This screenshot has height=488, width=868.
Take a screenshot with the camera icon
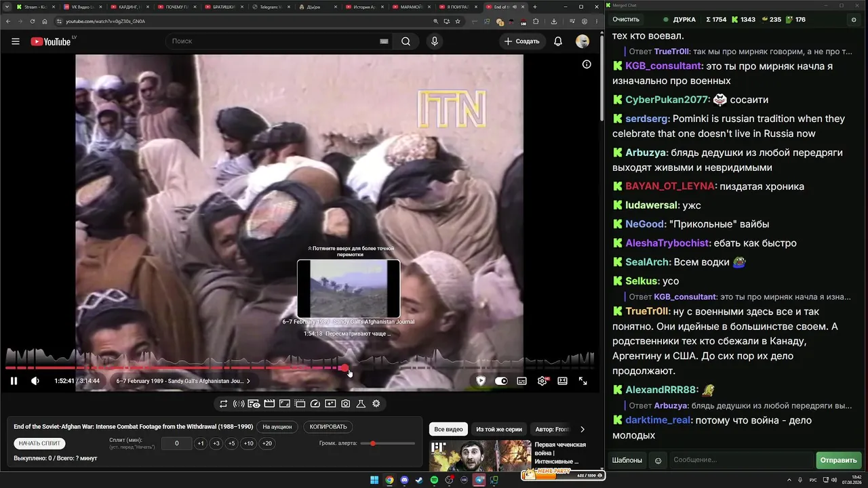346,404
